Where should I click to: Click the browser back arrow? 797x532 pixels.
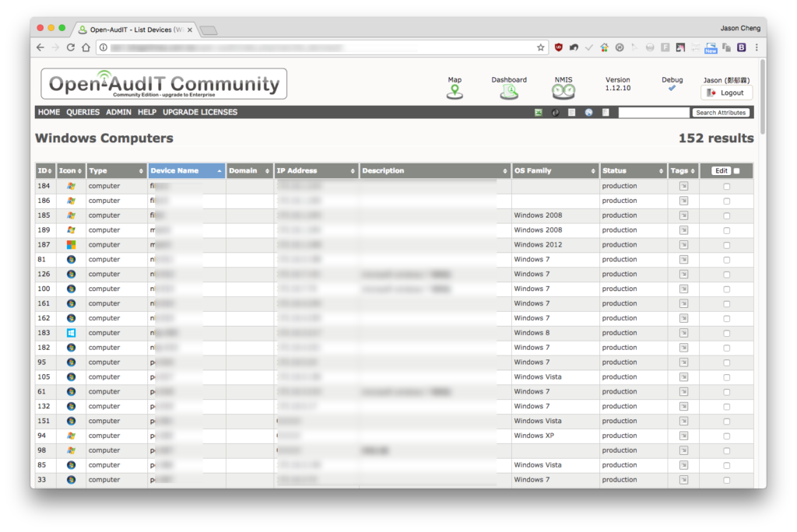(40, 47)
